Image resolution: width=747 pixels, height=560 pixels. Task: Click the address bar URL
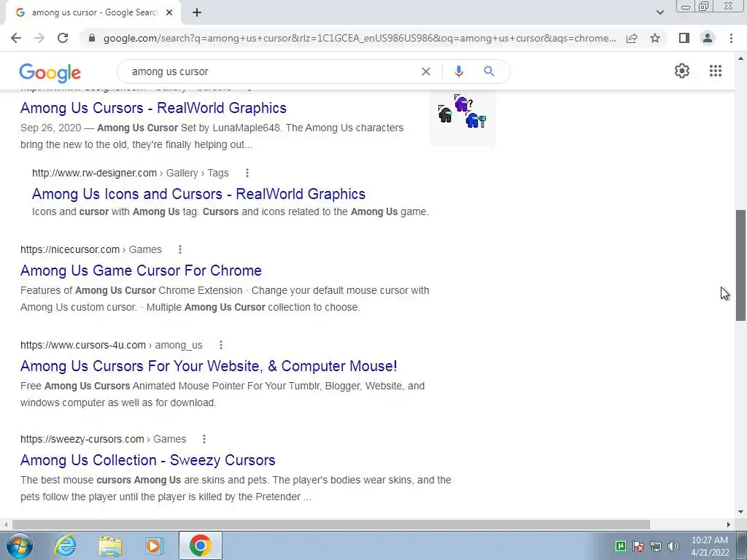(360, 38)
